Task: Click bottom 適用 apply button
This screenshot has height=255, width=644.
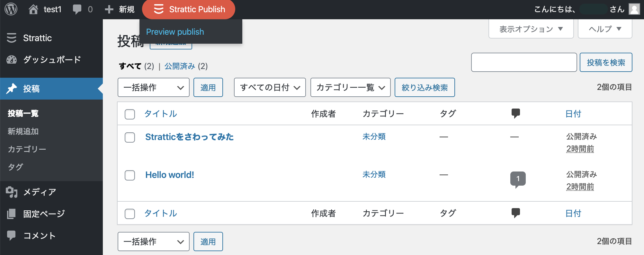Action: [x=208, y=242]
